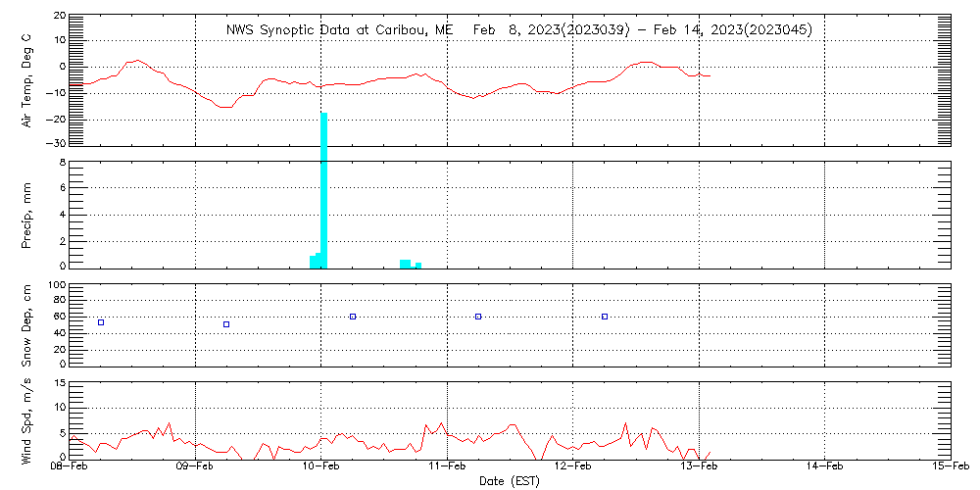The image size is (980, 490).
Task: Click the Precip, mm axis label
Action: pyautogui.click(x=27, y=214)
